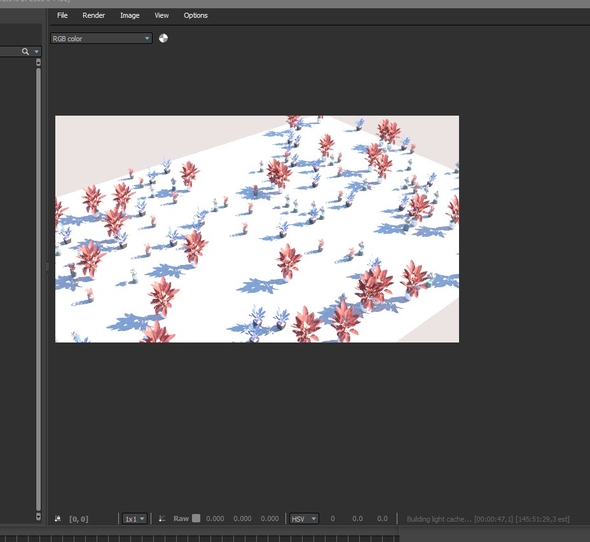Expand the RGB color channel dropdown
The image size is (590, 542).
click(x=101, y=38)
